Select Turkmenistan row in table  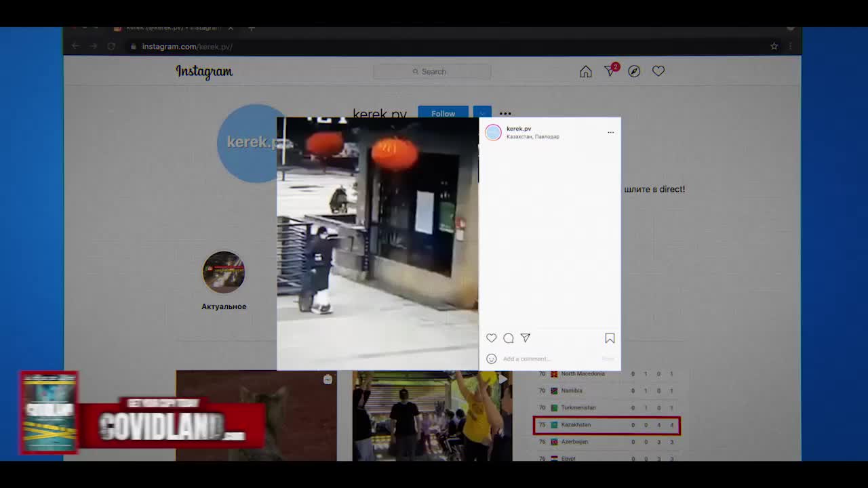(x=606, y=408)
